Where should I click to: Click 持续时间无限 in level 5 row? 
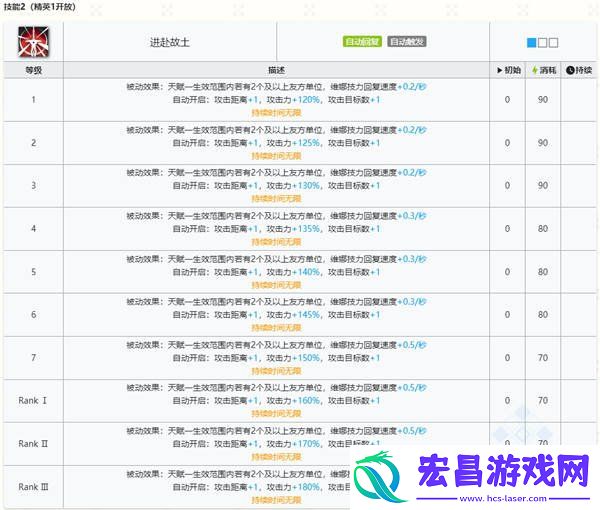pyautogui.click(x=276, y=285)
